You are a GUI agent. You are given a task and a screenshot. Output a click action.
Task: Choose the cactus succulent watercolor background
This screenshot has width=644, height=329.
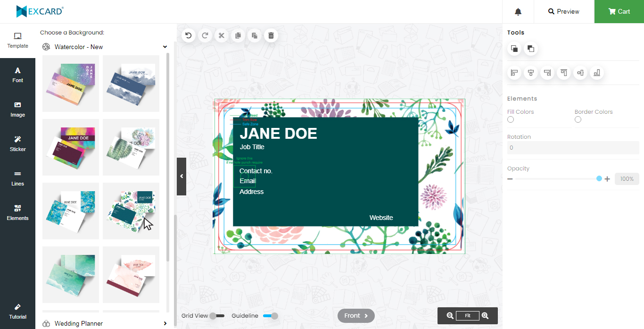click(x=131, y=147)
